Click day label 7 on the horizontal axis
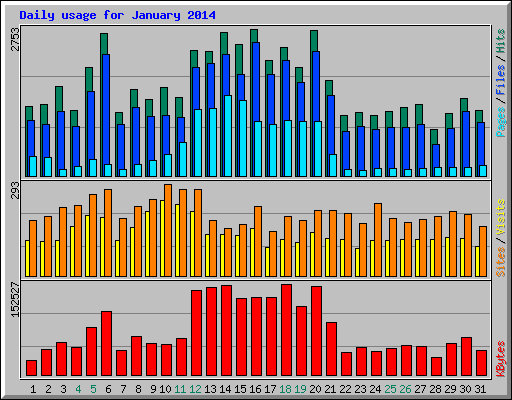Image resolution: width=512 pixels, height=400 pixels. click(123, 389)
